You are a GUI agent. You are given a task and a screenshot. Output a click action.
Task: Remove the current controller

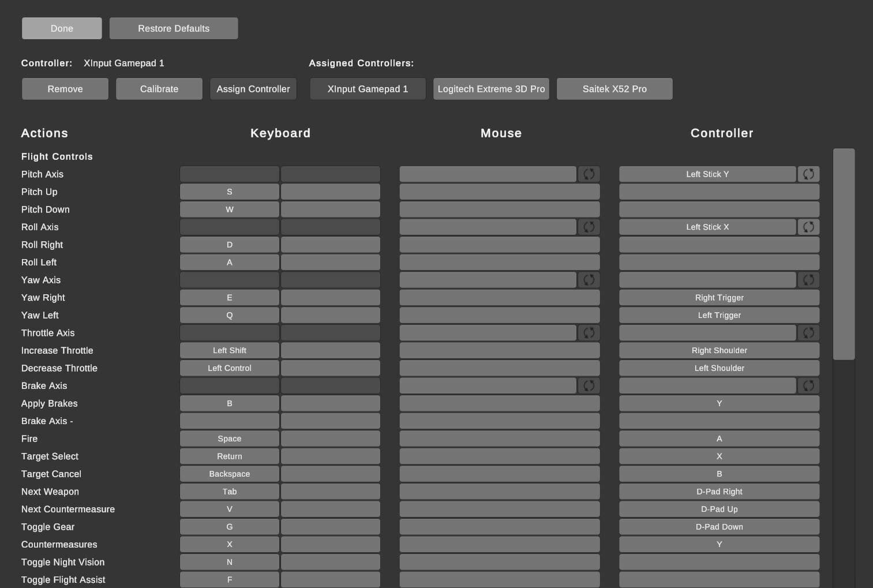point(65,89)
